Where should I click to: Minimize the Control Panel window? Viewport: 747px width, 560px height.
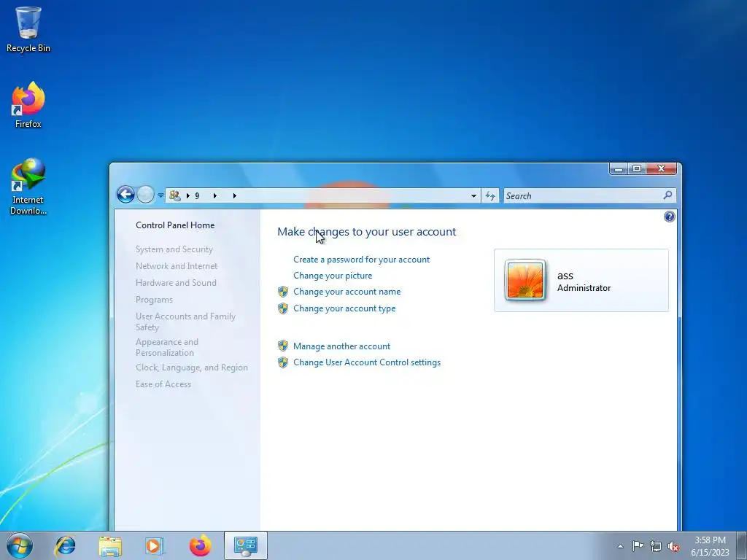[619, 168]
